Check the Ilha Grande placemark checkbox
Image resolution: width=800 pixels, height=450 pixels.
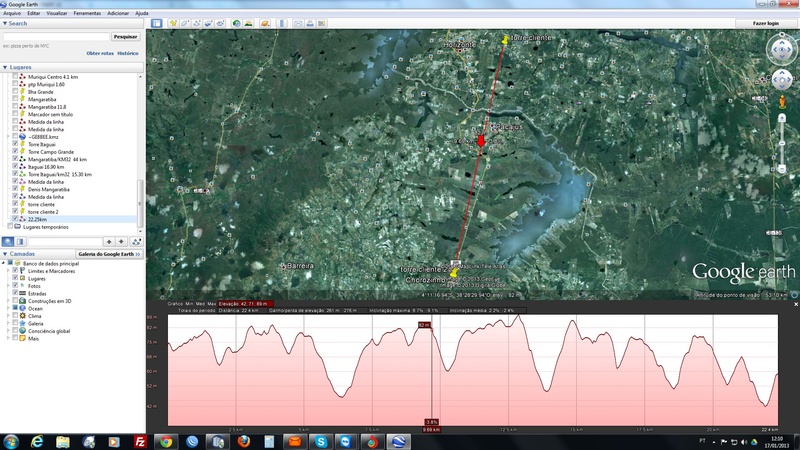[15, 91]
